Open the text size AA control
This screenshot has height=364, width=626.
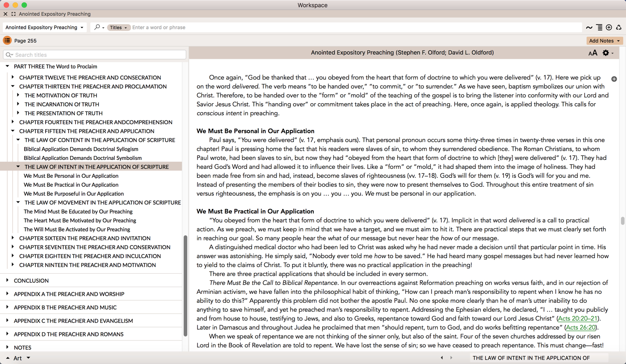coord(593,53)
